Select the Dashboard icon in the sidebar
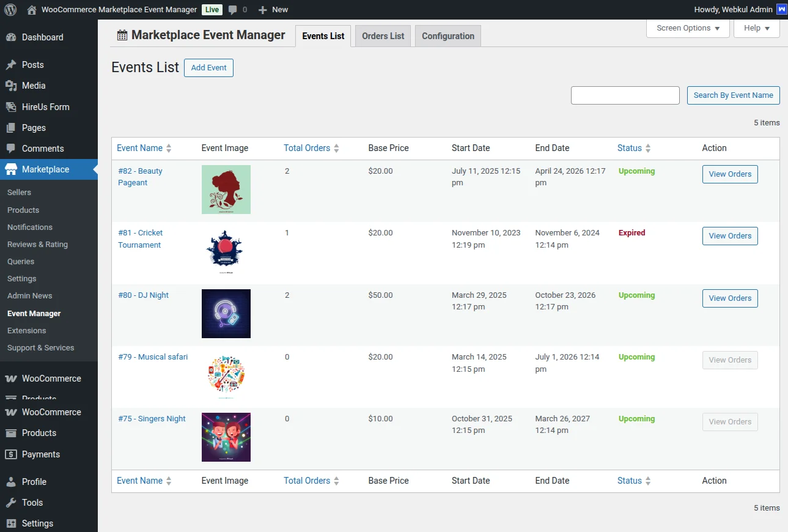 [x=12, y=37]
